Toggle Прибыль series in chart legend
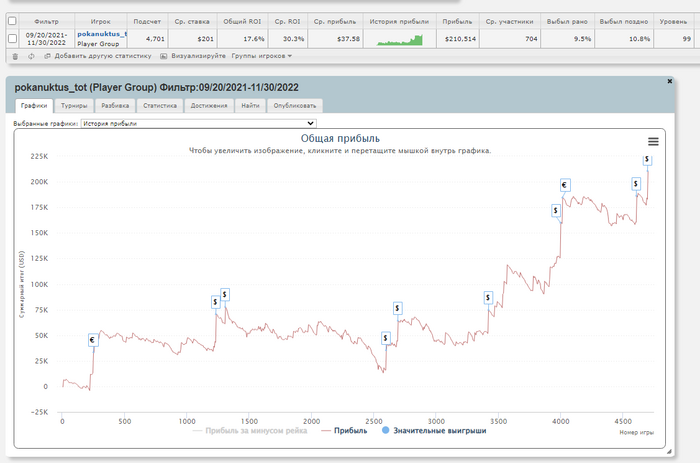The width and height of the screenshot is (700, 463). [x=344, y=431]
